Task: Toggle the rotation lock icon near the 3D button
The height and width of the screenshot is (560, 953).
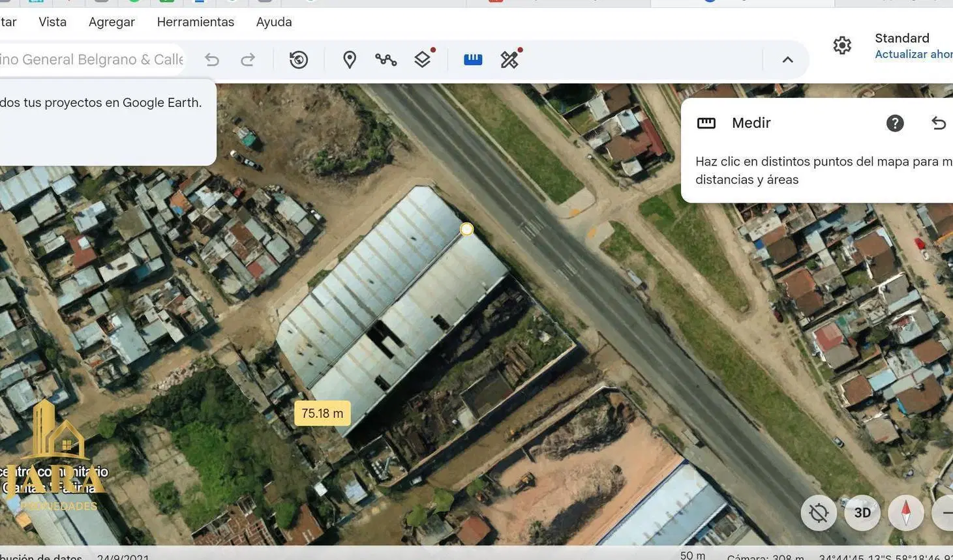Action: point(819,513)
